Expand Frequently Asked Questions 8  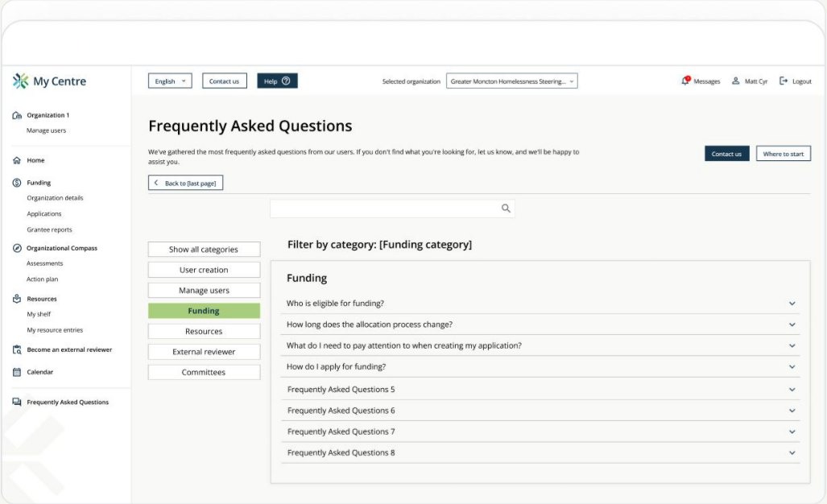[540, 452]
